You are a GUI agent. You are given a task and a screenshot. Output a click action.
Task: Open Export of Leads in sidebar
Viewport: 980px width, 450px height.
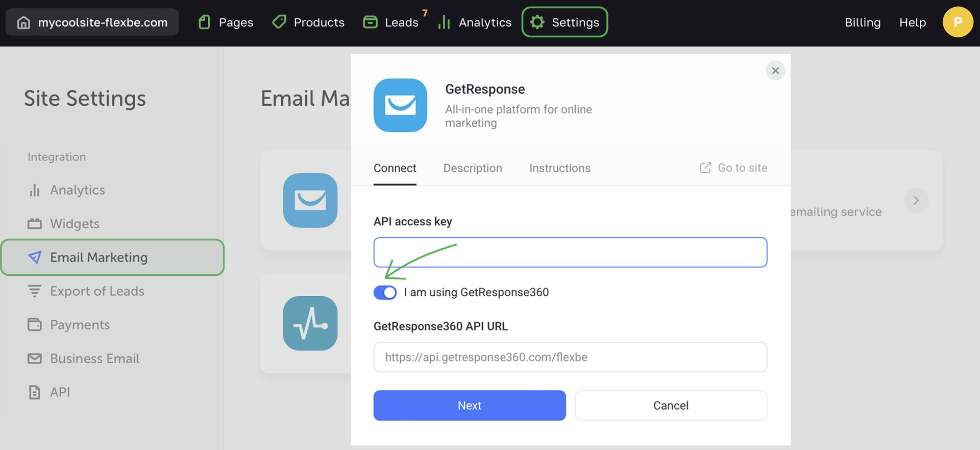coord(97,291)
